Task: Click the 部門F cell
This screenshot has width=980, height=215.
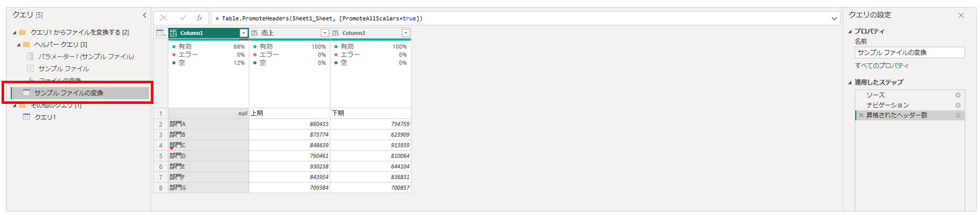Action: 209,177
